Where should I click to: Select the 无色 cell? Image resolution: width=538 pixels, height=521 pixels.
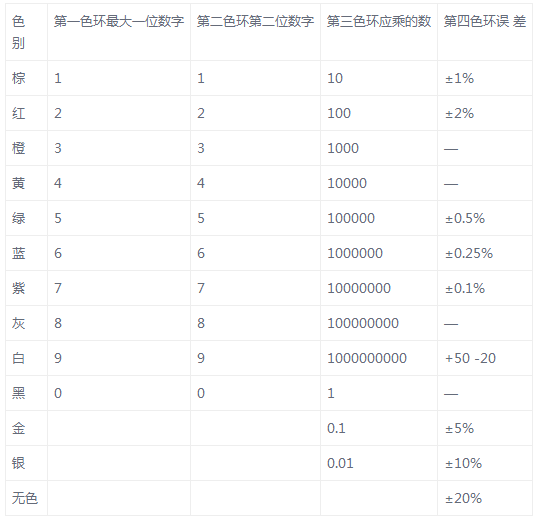click(x=25, y=498)
